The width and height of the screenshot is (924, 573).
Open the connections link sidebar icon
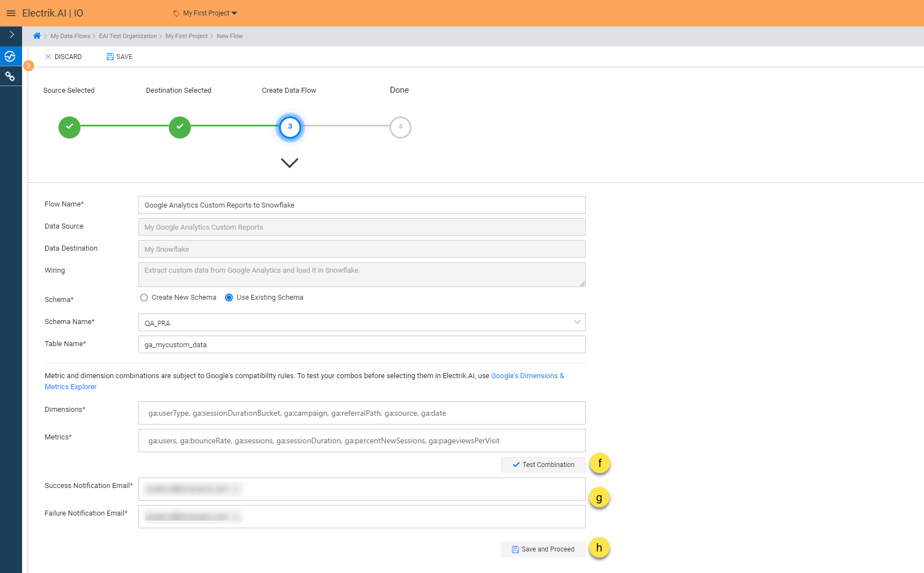click(10, 76)
